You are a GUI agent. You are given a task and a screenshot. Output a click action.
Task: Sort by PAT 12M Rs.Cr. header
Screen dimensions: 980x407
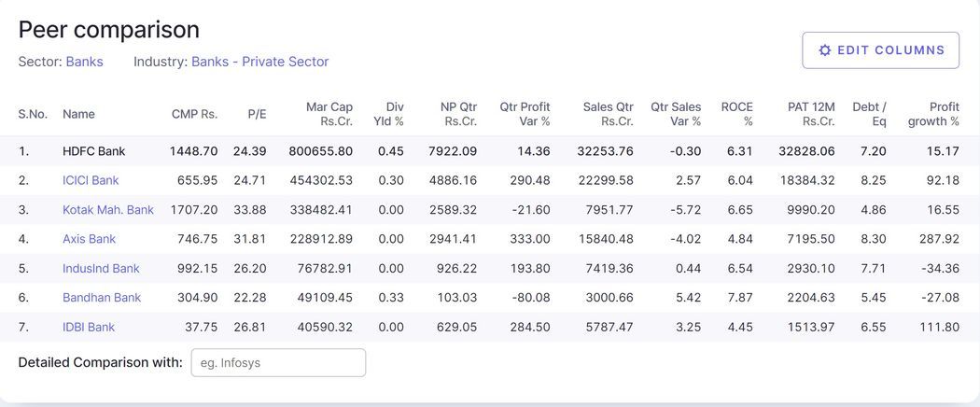pos(810,114)
